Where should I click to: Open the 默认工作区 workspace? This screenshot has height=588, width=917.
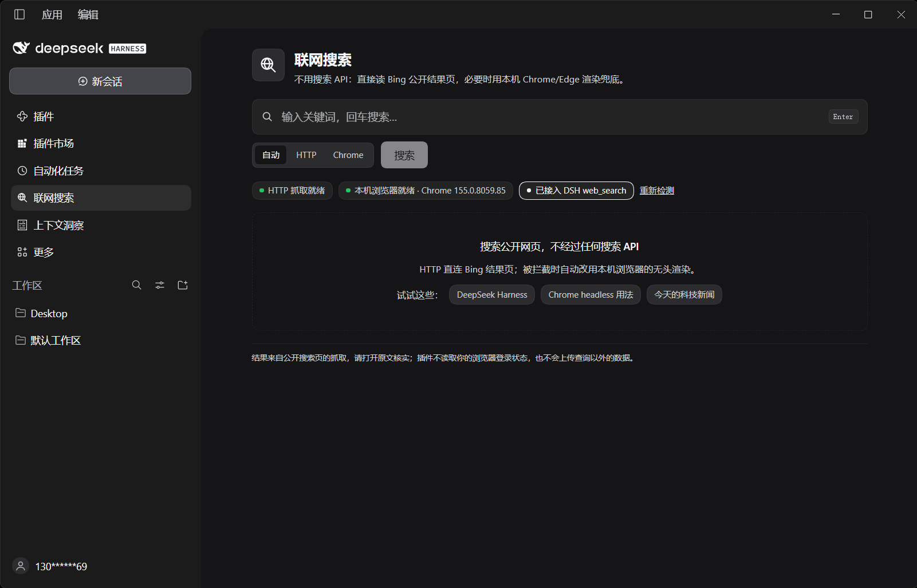[101, 340]
